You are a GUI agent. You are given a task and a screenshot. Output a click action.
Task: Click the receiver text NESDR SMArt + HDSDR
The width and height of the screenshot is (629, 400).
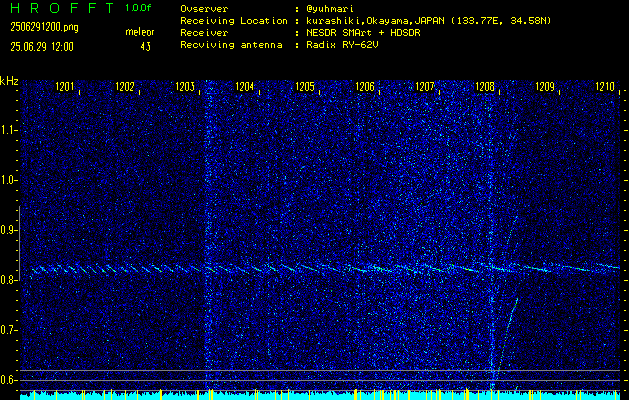[363, 33]
